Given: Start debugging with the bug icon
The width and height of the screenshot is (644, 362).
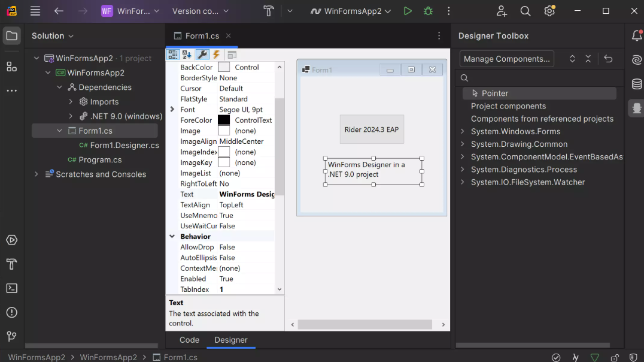Looking at the screenshot, I should (427, 11).
